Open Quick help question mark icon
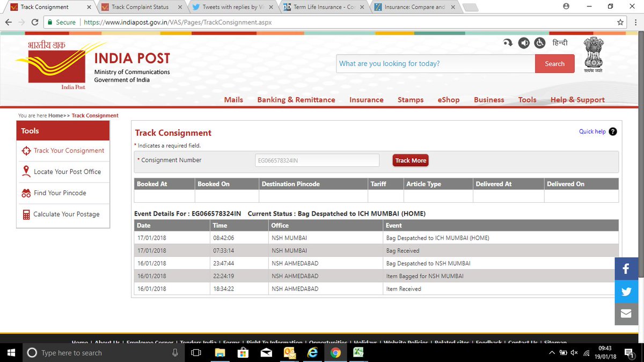Image resolution: width=644 pixels, height=362 pixels. [x=613, y=131]
